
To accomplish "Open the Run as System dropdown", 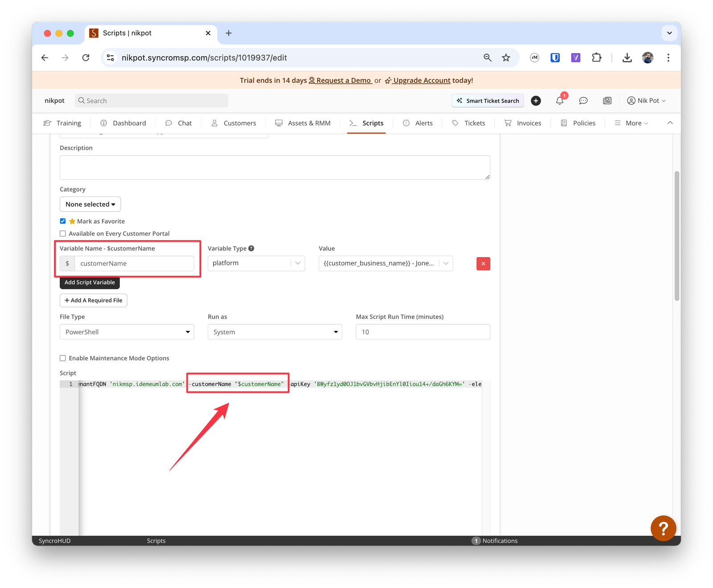I will tap(275, 332).
